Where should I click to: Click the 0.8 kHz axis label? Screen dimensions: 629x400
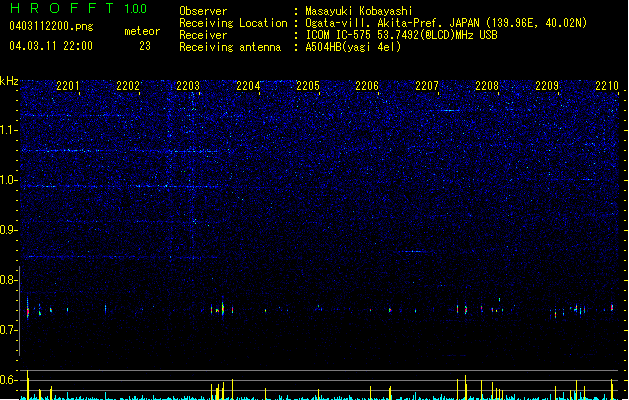pos(9,280)
